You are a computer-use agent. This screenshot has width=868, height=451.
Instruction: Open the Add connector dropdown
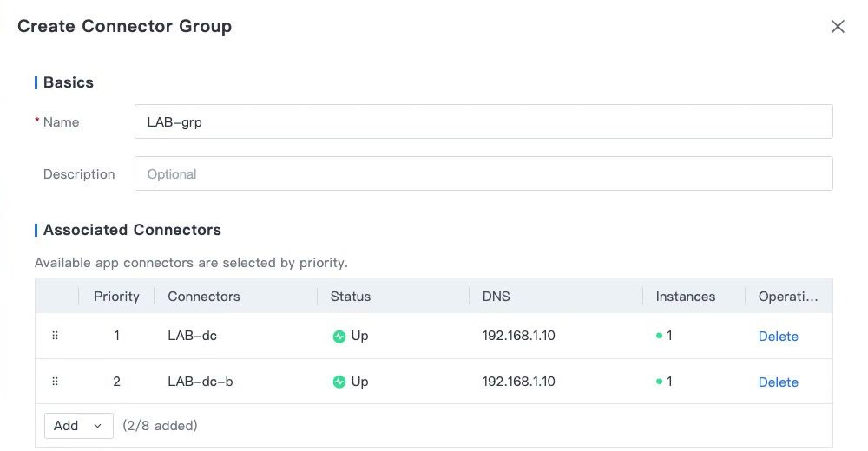point(79,426)
